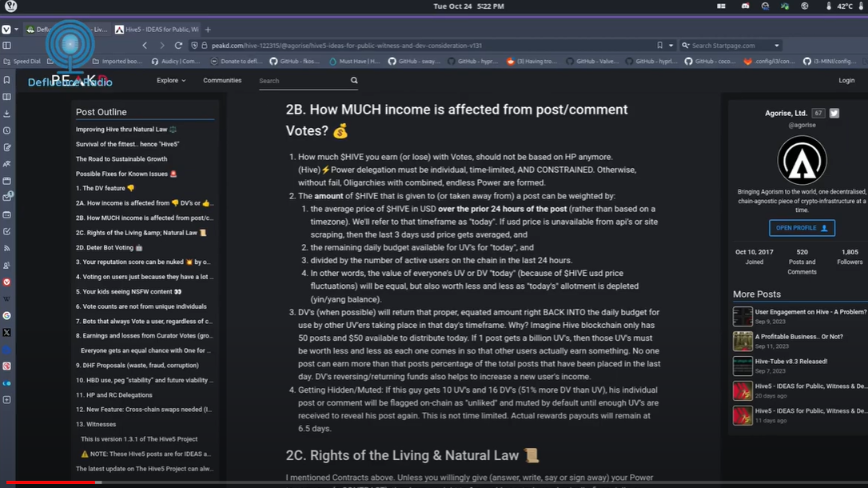868x488 pixels.
Task: Open the .config/i3 GitLab bookmark
Action: click(x=770, y=62)
